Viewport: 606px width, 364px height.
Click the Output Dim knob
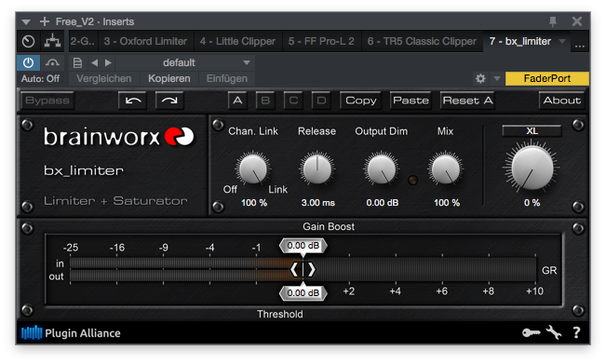(381, 169)
